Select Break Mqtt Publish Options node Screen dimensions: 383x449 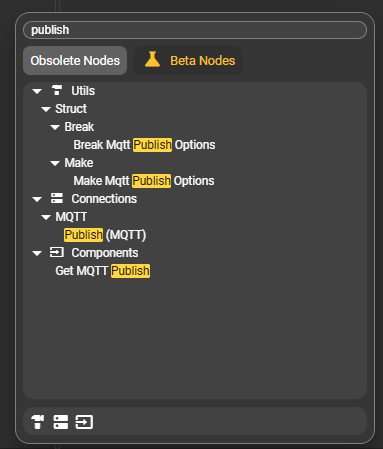tap(144, 145)
